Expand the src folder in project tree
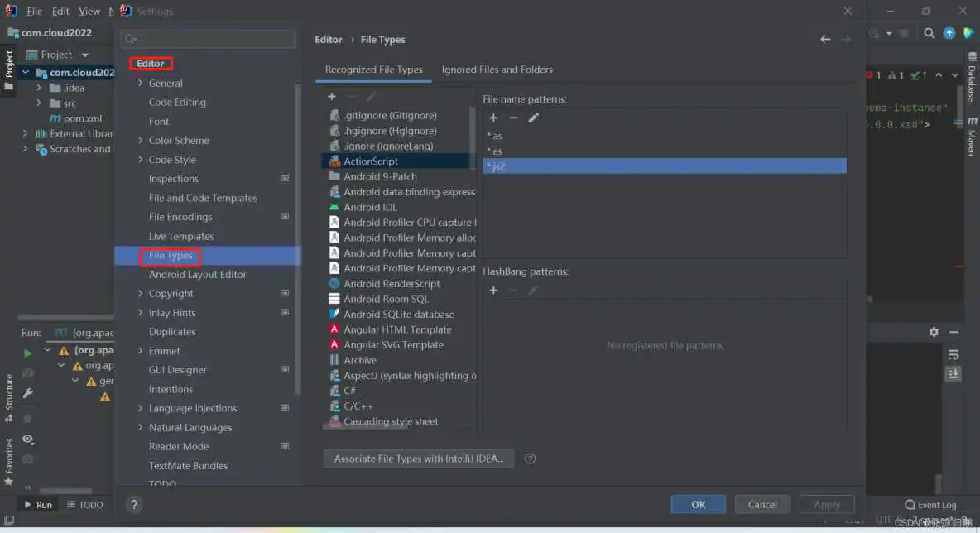The height and width of the screenshot is (533, 980). point(39,103)
